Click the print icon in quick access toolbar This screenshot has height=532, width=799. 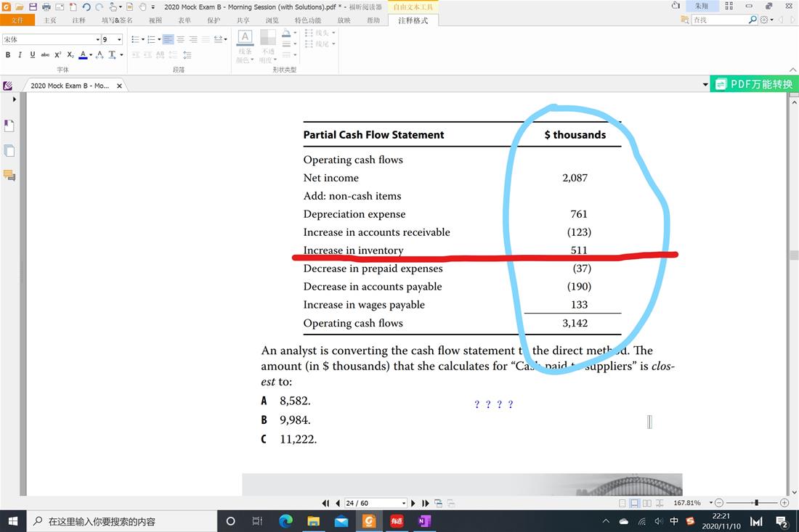46,7
